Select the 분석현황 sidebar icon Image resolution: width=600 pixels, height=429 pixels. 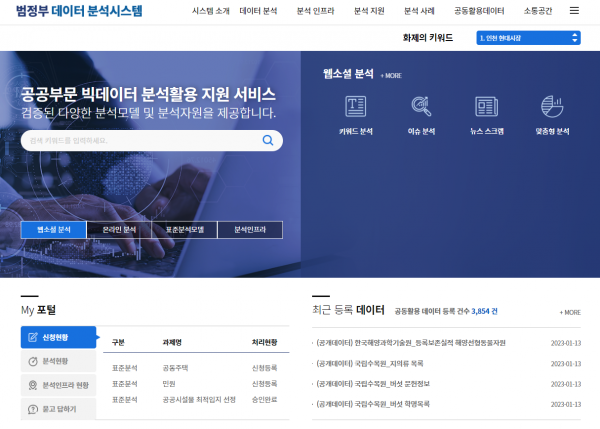(x=33, y=361)
